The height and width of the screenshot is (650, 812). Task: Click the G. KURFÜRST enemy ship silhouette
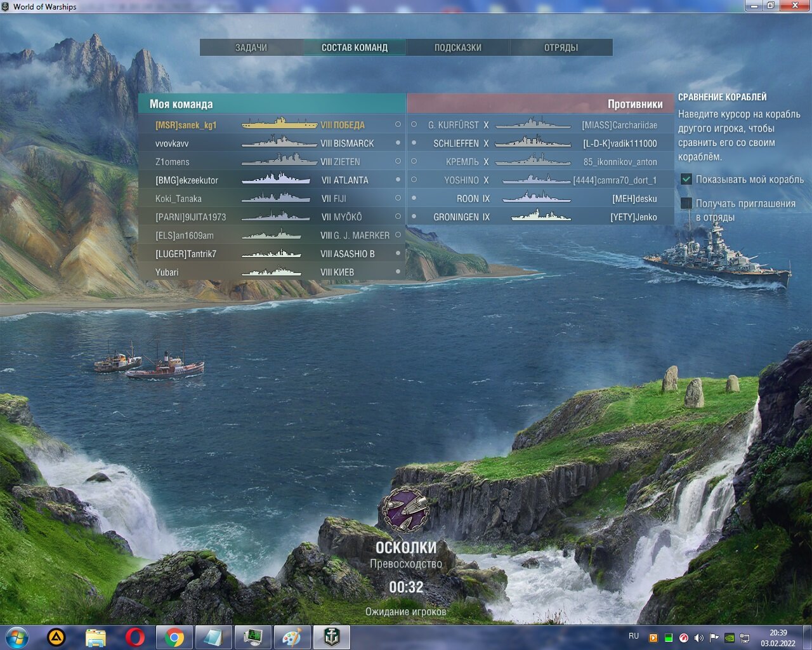[x=533, y=124]
